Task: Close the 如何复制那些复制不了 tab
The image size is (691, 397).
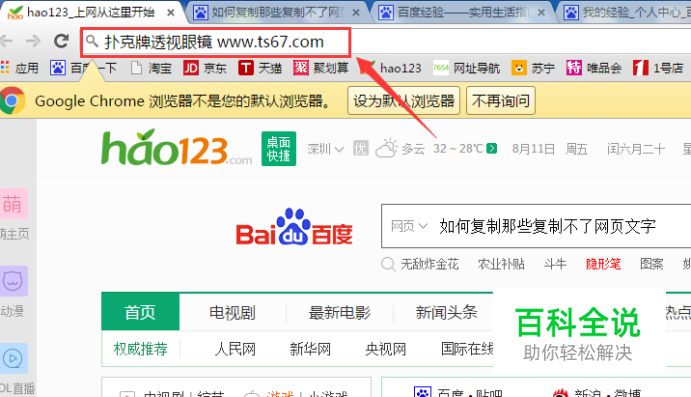Action: (x=356, y=13)
